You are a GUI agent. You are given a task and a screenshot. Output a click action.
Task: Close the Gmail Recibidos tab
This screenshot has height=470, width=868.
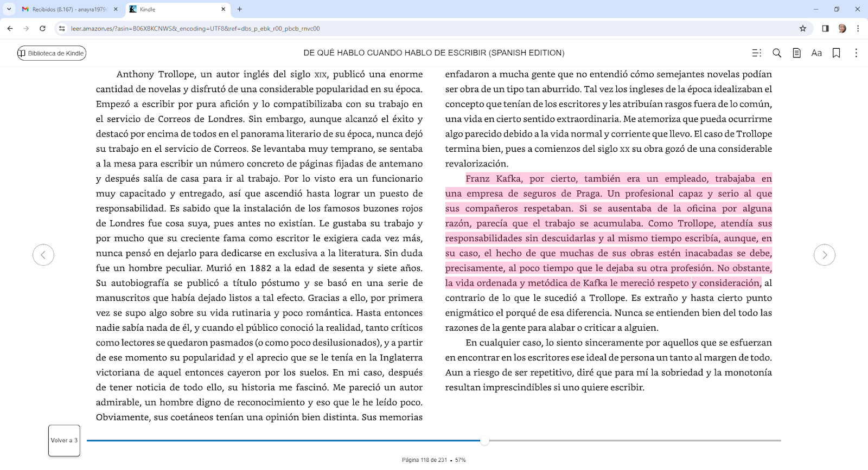[x=116, y=9]
